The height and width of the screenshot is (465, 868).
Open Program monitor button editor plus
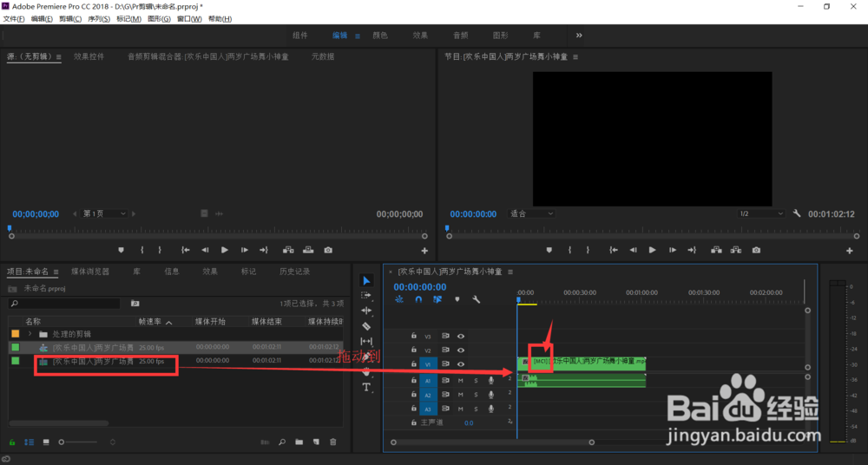click(850, 251)
